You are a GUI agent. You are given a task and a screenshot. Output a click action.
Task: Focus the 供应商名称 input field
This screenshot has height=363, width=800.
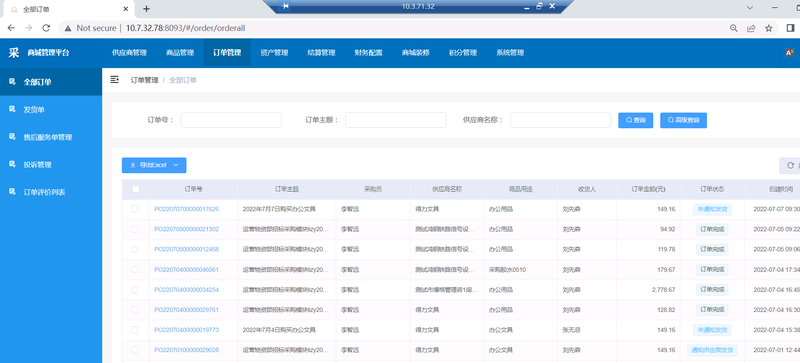click(x=560, y=120)
